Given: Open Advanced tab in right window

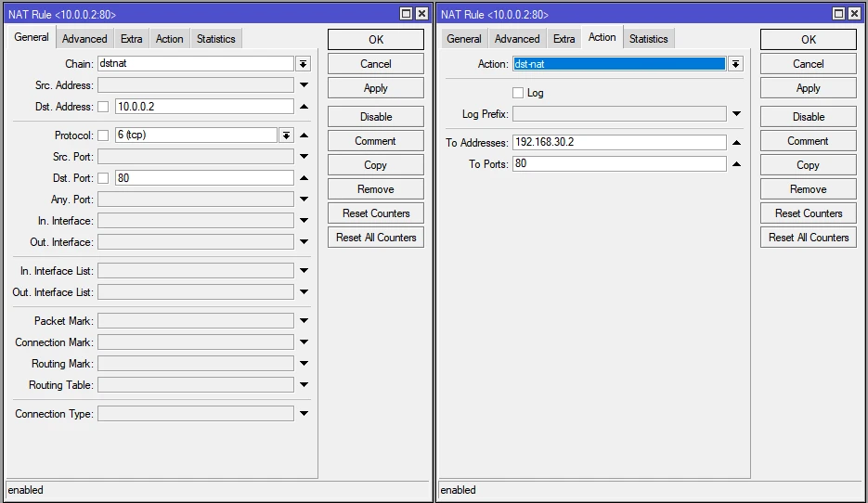Looking at the screenshot, I should [x=517, y=39].
